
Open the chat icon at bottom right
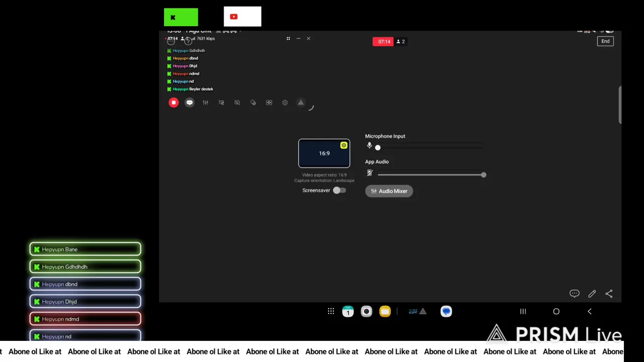tap(575, 294)
